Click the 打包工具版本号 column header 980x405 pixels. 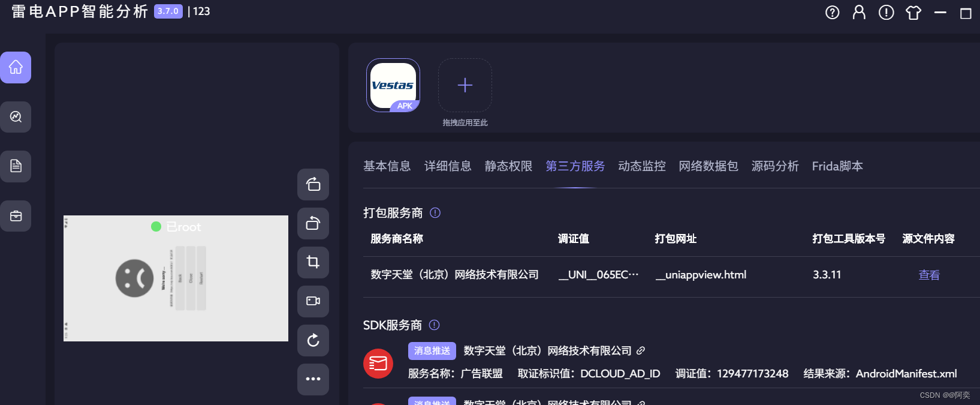(849, 239)
